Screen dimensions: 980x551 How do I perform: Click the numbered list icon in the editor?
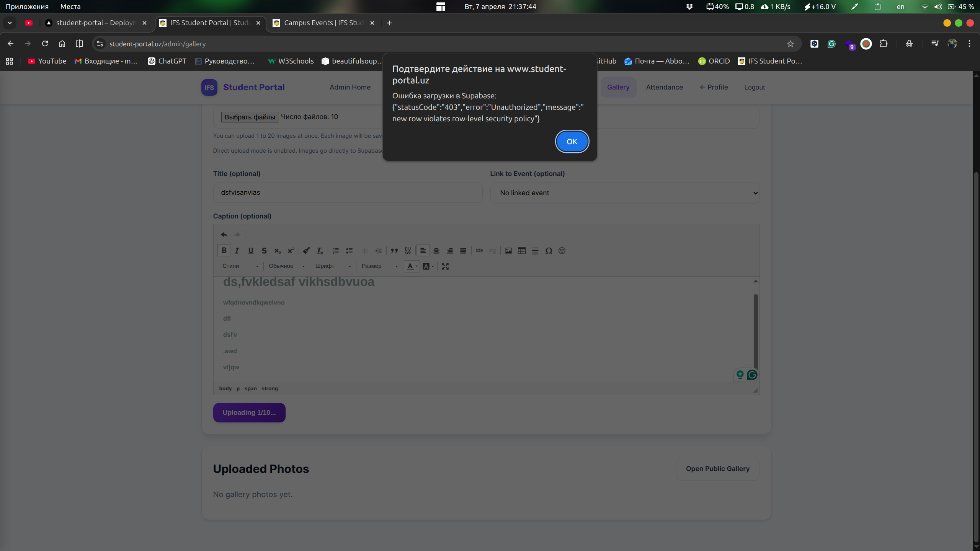pos(336,251)
